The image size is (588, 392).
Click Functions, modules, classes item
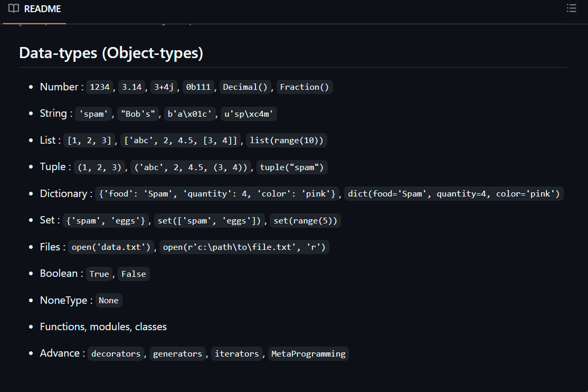[x=103, y=326]
